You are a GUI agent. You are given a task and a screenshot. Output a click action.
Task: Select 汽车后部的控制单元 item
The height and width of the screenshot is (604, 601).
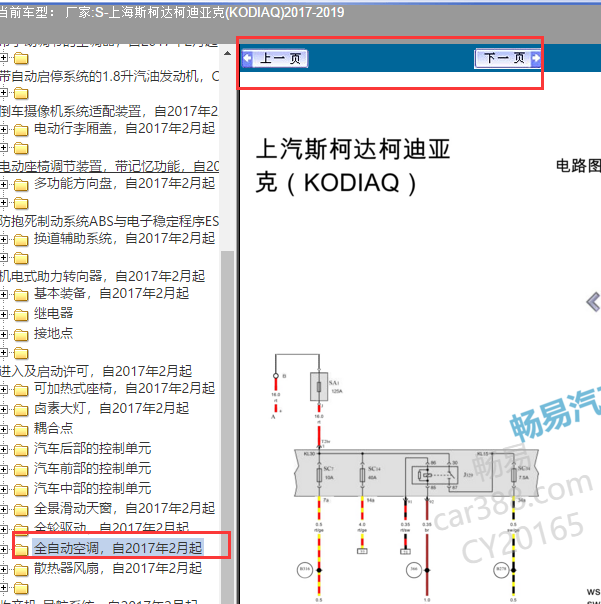pyautogui.click(x=92, y=448)
